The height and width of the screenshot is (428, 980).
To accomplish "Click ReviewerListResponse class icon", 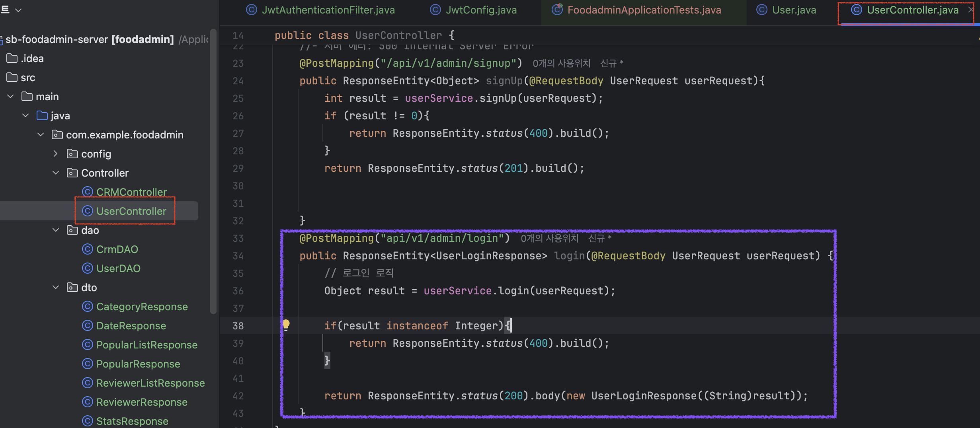I will tap(88, 383).
